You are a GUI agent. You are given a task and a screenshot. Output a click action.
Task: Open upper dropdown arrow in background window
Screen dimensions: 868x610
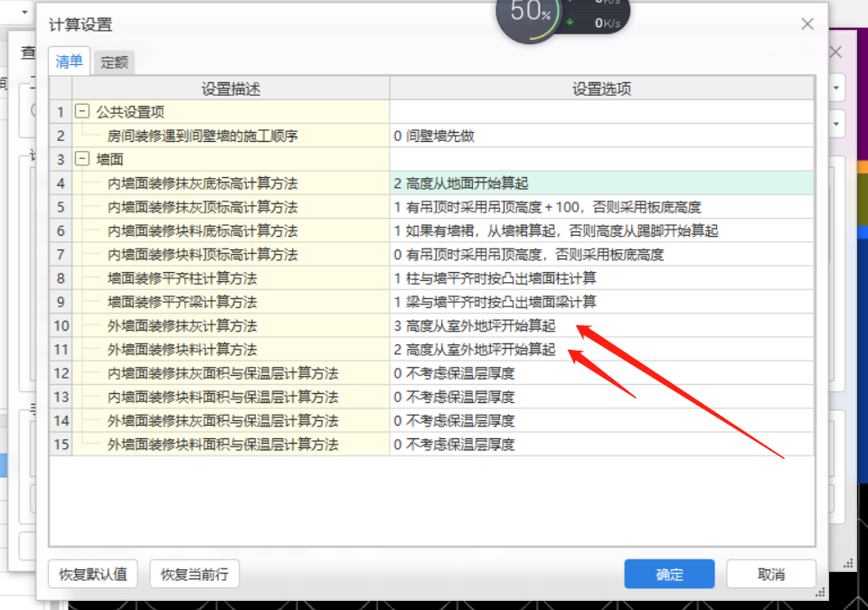pos(835,88)
